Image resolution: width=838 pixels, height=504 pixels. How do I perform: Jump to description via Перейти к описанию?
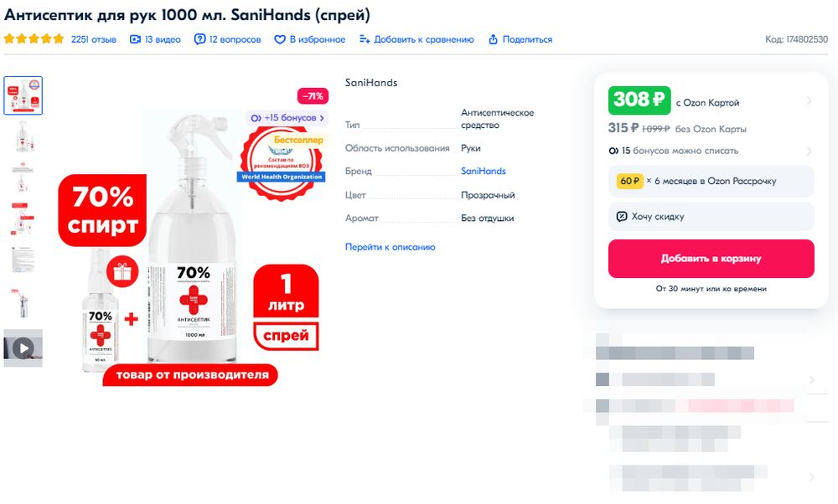(390, 247)
